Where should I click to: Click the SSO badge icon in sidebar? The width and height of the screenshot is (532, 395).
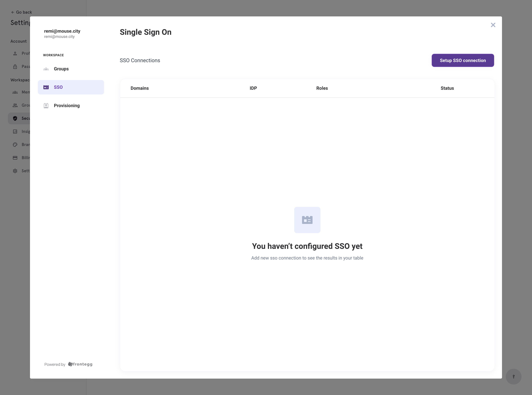pos(46,87)
